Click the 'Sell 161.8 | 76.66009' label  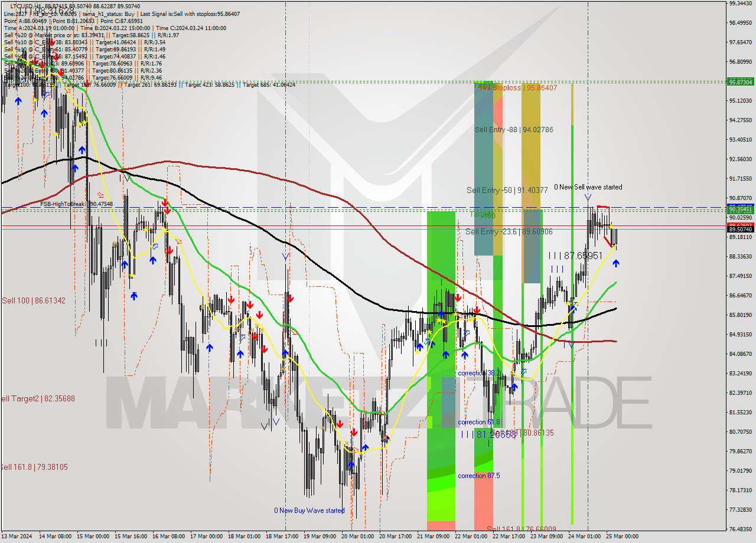tap(520, 529)
